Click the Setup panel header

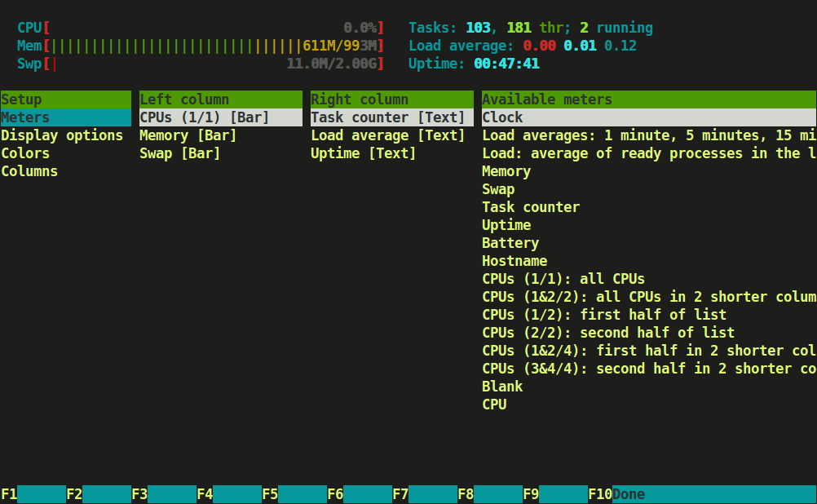(x=66, y=99)
